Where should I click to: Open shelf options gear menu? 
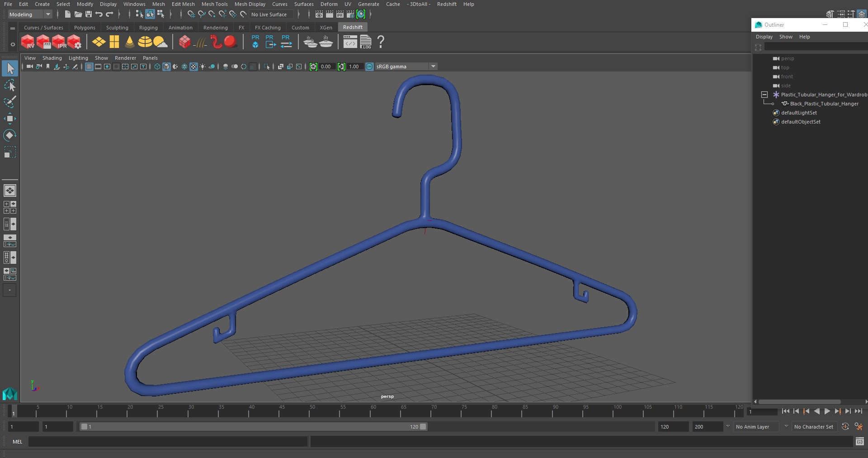[13, 44]
